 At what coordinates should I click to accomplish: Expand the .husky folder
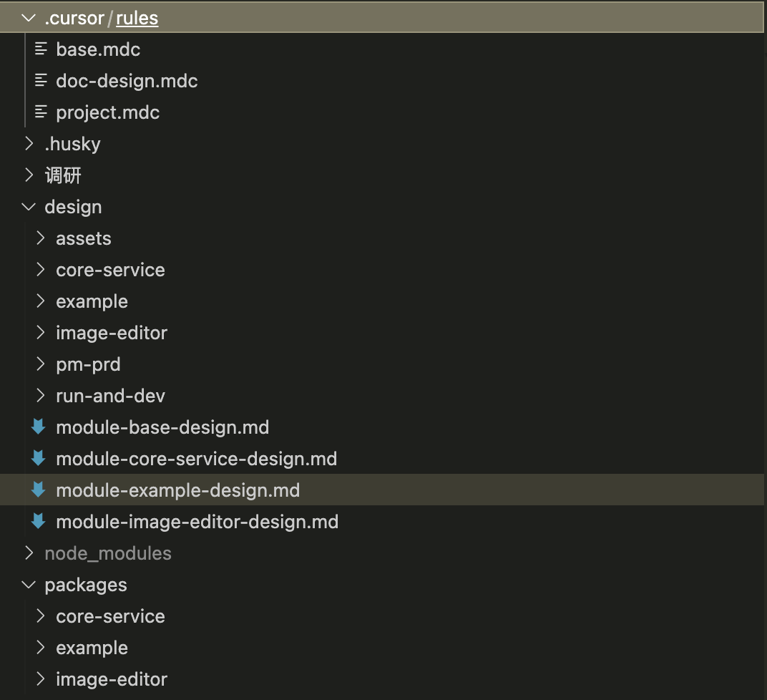[x=29, y=144]
